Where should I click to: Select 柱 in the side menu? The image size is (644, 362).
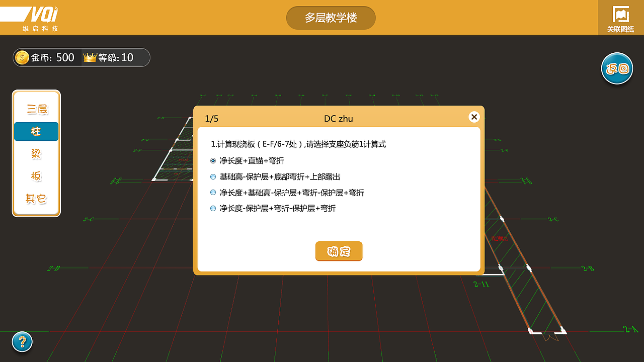point(36,132)
